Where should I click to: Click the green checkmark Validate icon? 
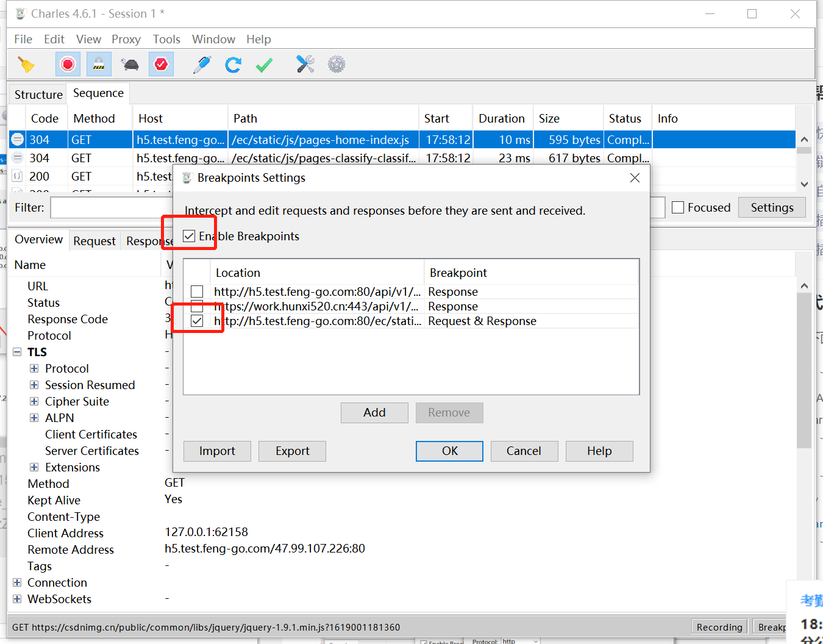pyautogui.click(x=264, y=65)
